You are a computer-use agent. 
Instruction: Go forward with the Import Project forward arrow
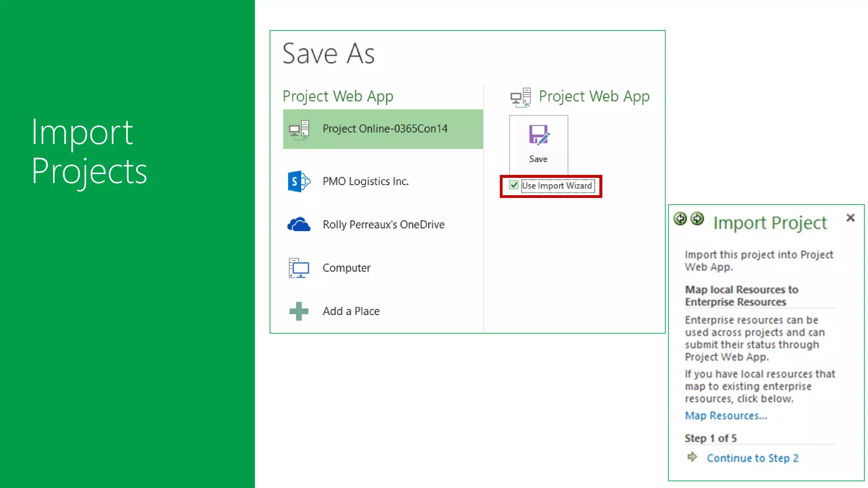point(697,219)
